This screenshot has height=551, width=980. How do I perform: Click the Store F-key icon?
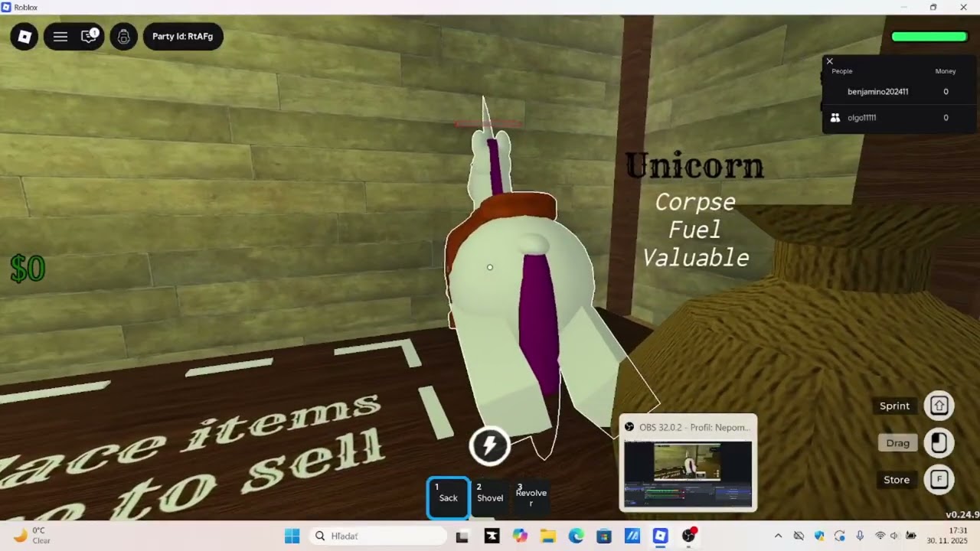click(x=939, y=480)
